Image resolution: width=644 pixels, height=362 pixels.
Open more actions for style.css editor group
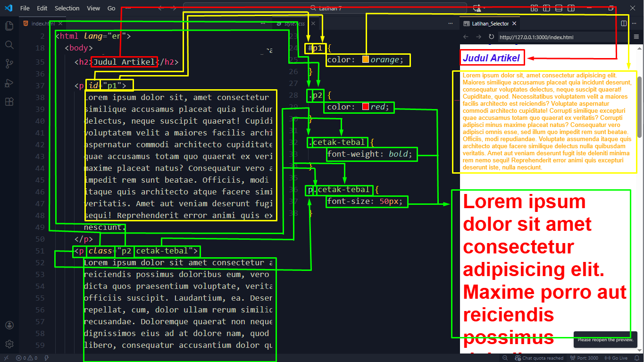click(451, 23)
